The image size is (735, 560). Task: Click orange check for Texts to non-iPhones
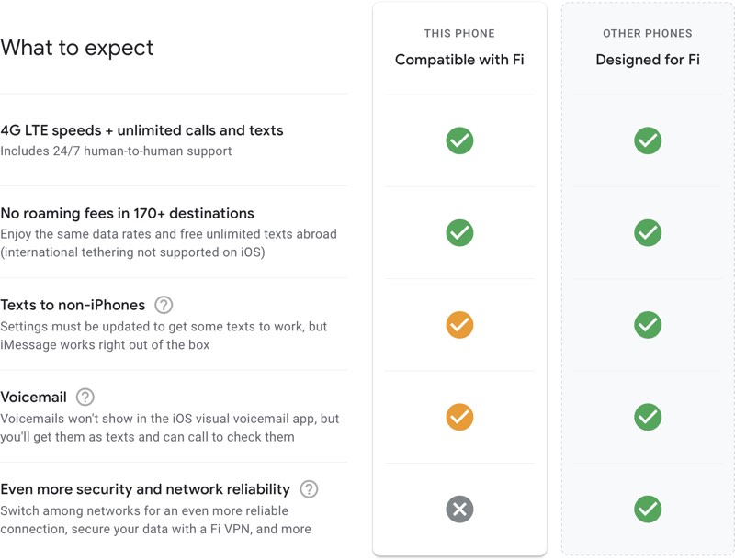(459, 325)
